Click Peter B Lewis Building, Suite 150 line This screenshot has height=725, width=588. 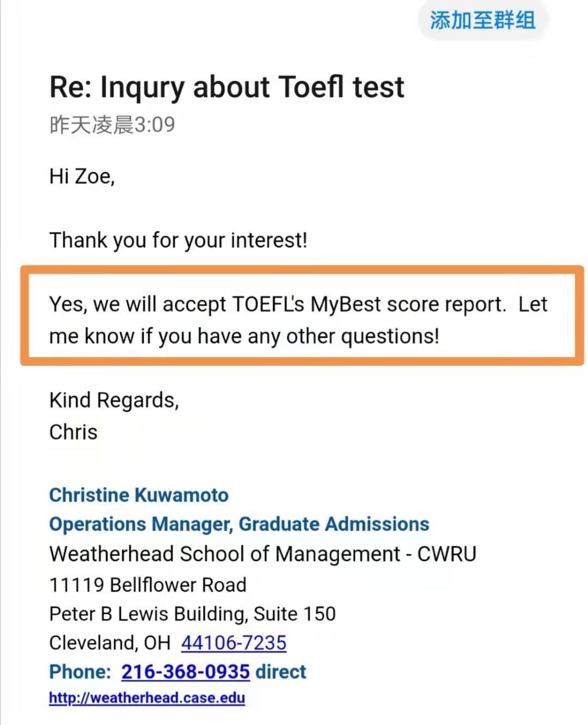[192, 614]
